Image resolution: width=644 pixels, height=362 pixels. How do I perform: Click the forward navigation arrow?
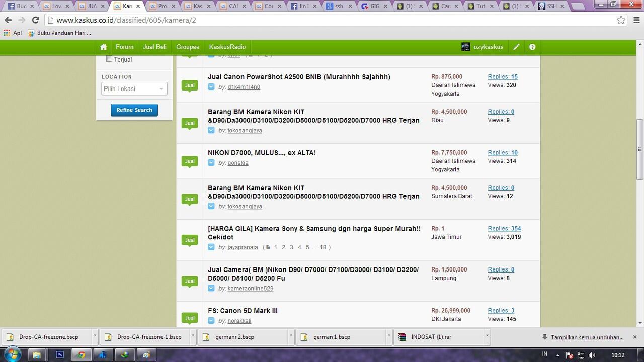point(22,20)
